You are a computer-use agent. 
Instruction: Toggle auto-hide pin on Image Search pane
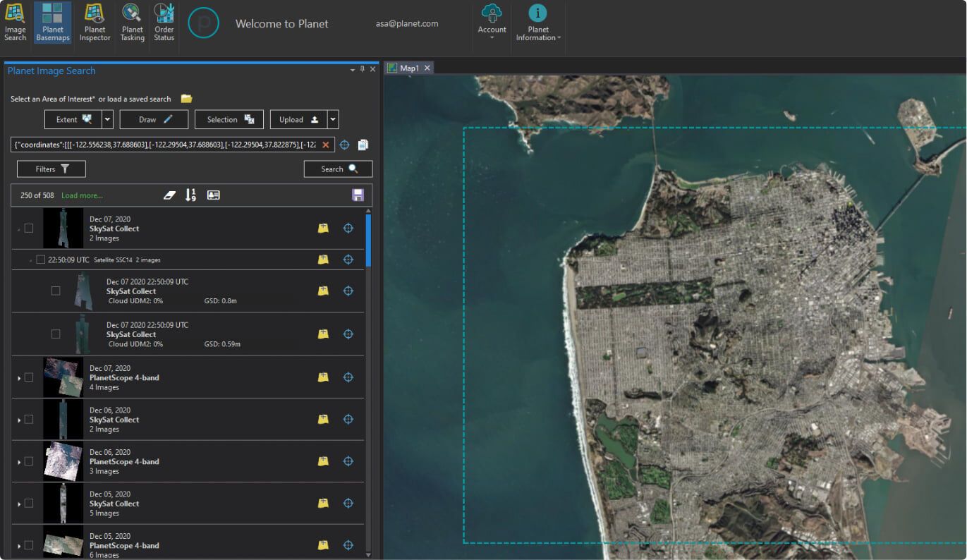click(x=363, y=69)
